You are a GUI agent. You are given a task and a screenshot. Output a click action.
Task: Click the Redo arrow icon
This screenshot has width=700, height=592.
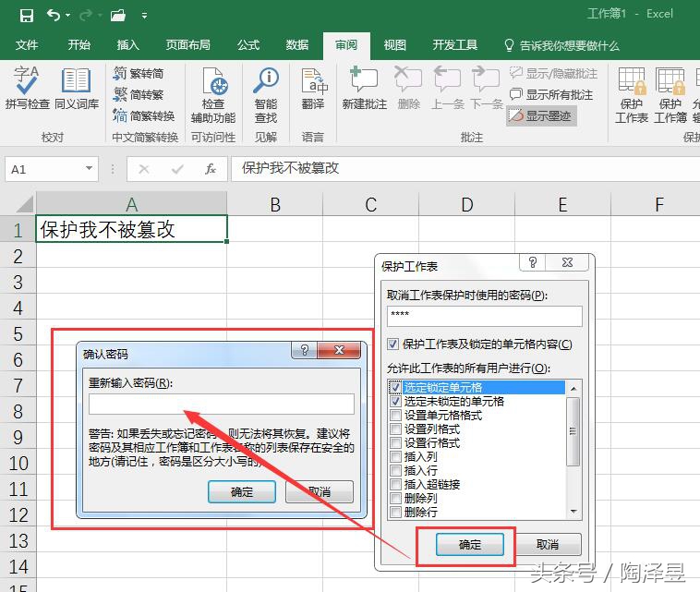85,16
